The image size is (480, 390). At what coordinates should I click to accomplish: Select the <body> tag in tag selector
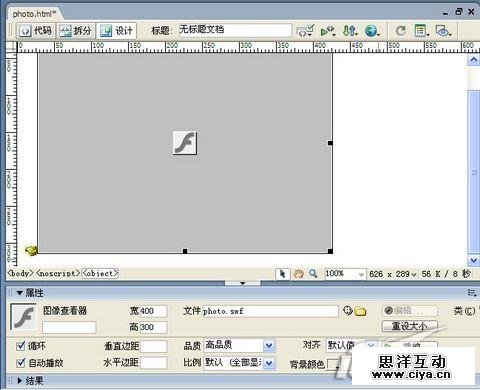tap(20, 273)
